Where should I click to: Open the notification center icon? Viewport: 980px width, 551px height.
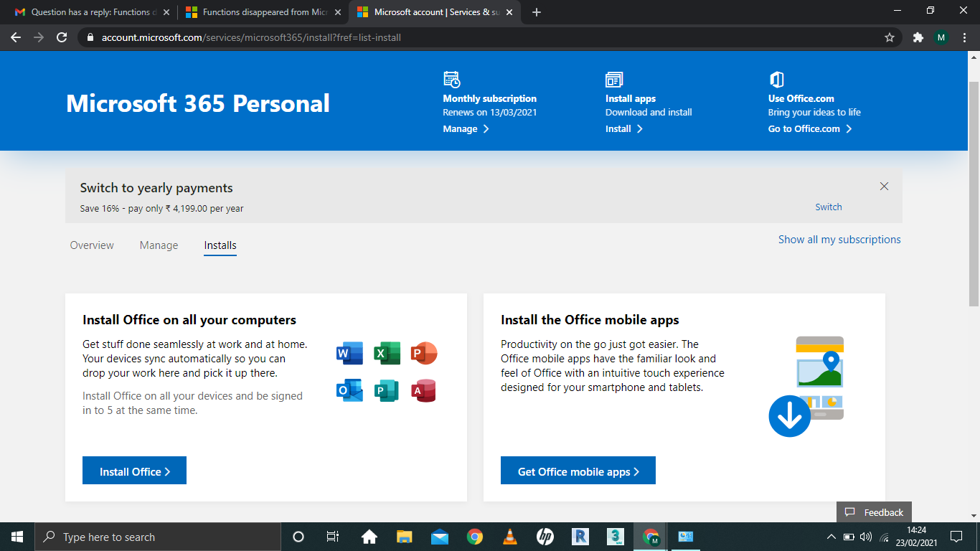(x=956, y=537)
